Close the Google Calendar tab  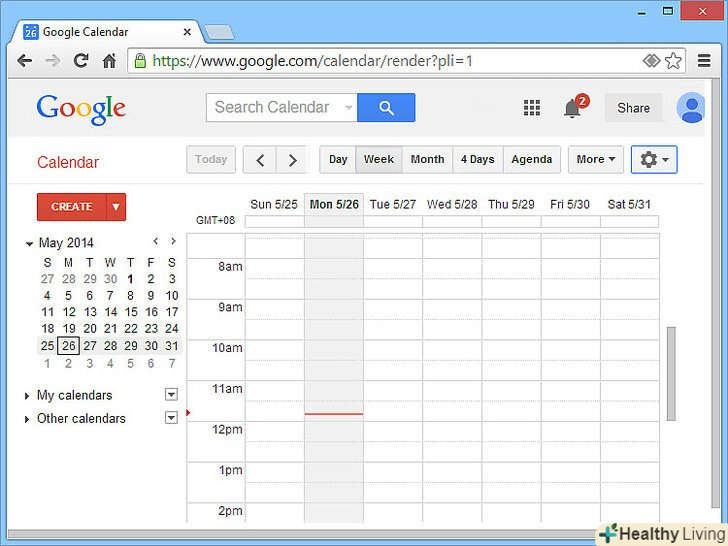187,32
